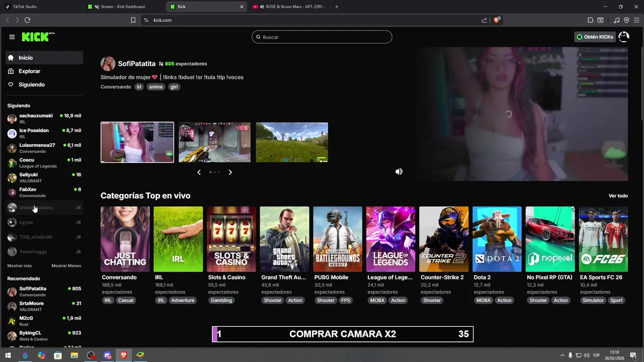Collapse followed list with Mostrar Menos
The width and height of the screenshot is (644, 362).
point(66,266)
